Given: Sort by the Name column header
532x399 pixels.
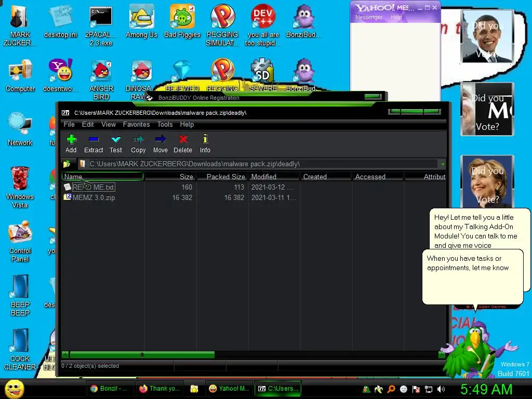Looking at the screenshot, I should pos(102,177).
